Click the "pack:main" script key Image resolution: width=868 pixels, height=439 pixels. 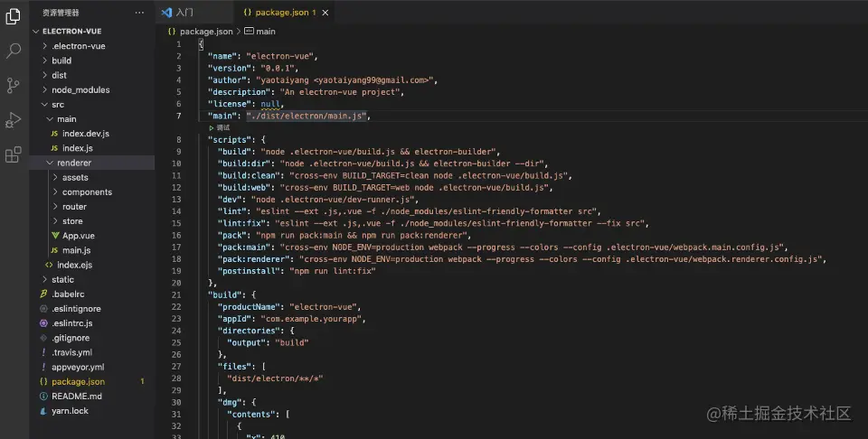click(243, 248)
